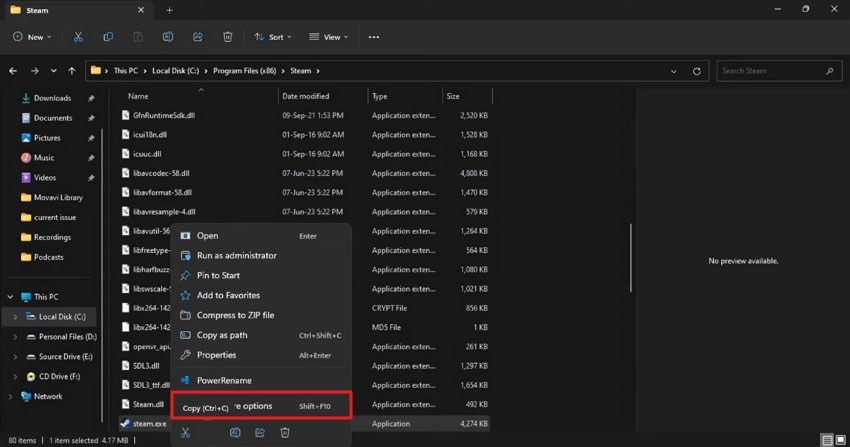850x447 pixels.
Task: Open a new tab with plus button
Action: point(169,10)
